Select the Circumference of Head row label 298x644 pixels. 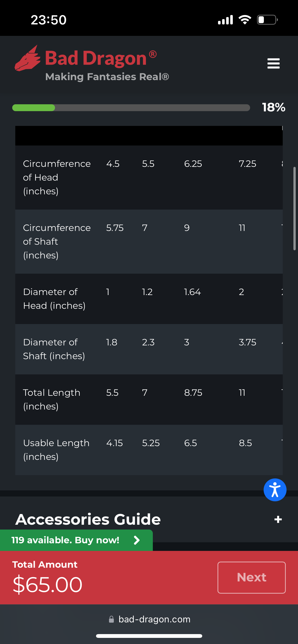click(57, 177)
